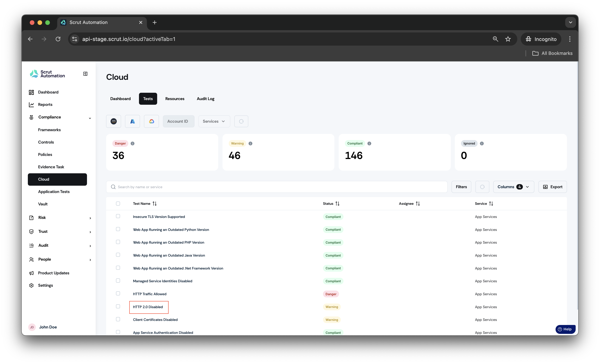Click the Account ID filter button
Image resolution: width=600 pixels, height=364 pixels.
pos(178,121)
